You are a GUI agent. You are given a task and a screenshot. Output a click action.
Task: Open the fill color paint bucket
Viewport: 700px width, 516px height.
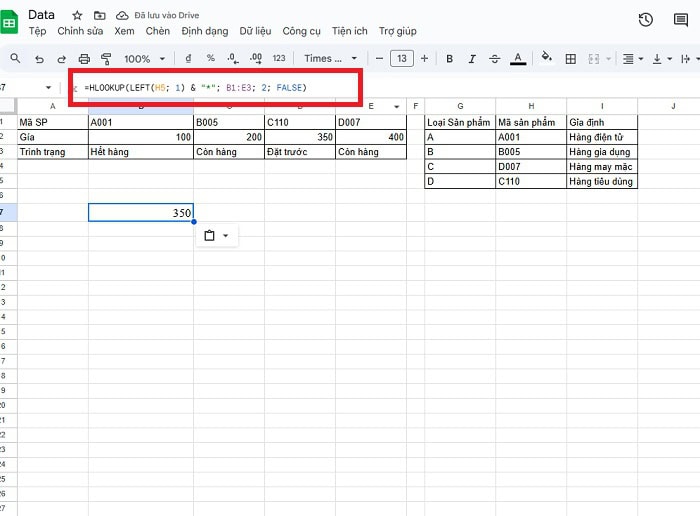[x=546, y=59]
